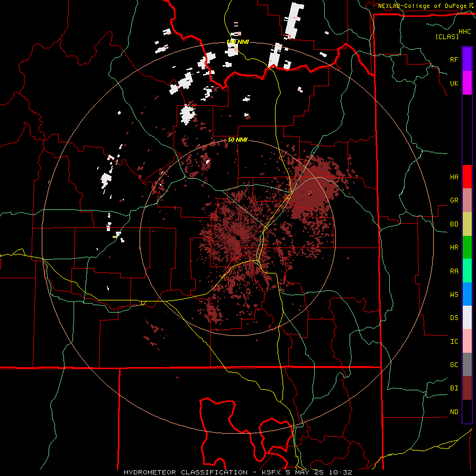Click the 'RA' legend label
Viewport: 476px width, 476px height.
pyautogui.click(x=454, y=271)
